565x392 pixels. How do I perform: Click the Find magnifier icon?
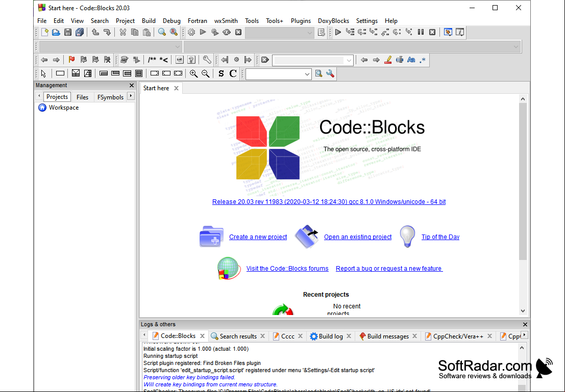click(x=162, y=33)
